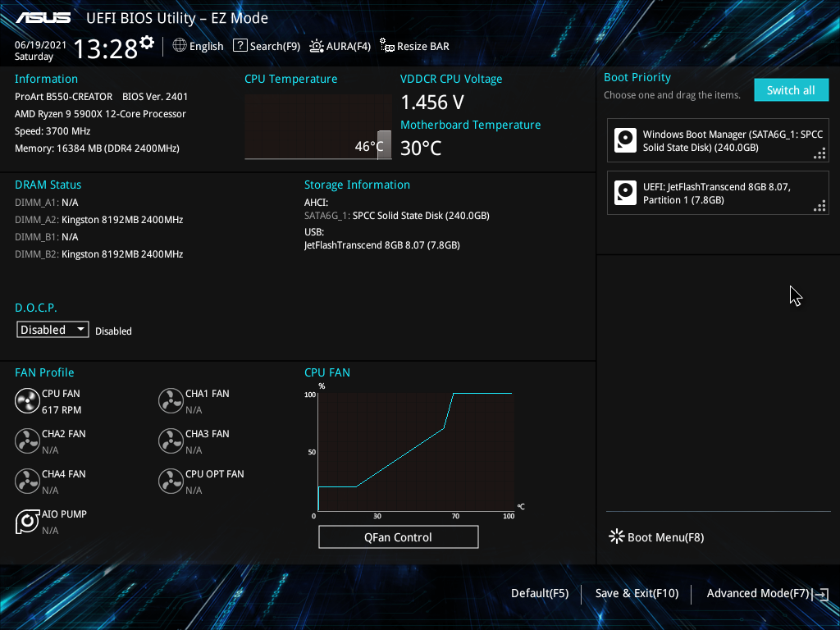Select the CHA3 FAN icon
The height and width of the screenshot is (630, 840).
(171, 441)
